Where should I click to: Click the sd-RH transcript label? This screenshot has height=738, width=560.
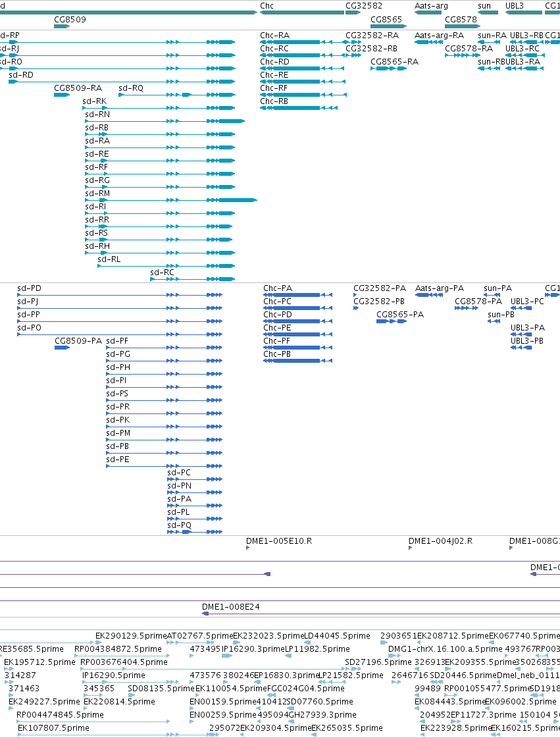pos(97,247)
